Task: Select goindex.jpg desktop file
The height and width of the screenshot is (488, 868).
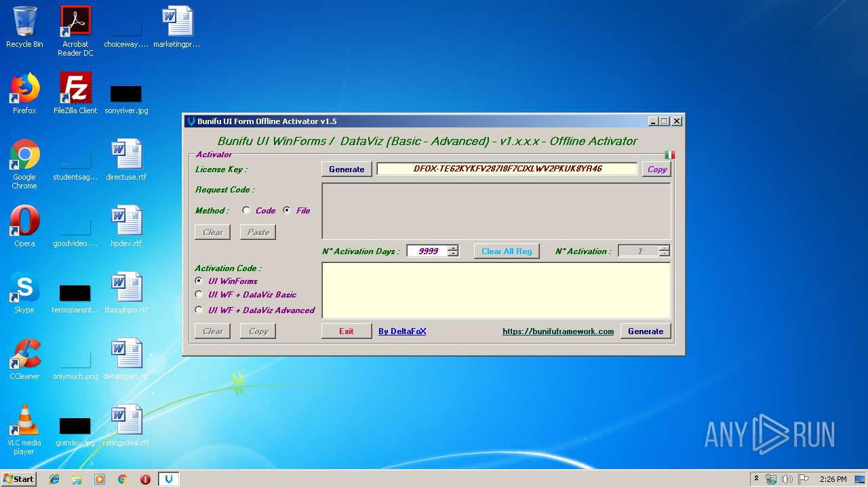Action: pos(75,431)
